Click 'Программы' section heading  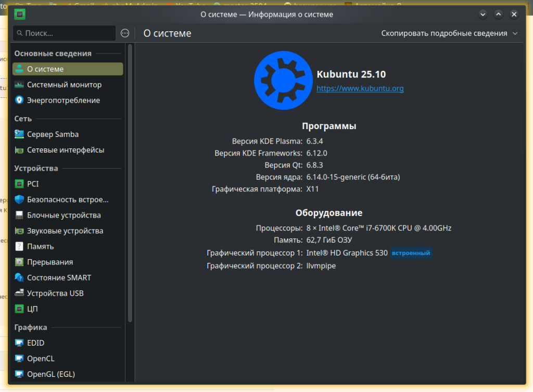[329, 126]
